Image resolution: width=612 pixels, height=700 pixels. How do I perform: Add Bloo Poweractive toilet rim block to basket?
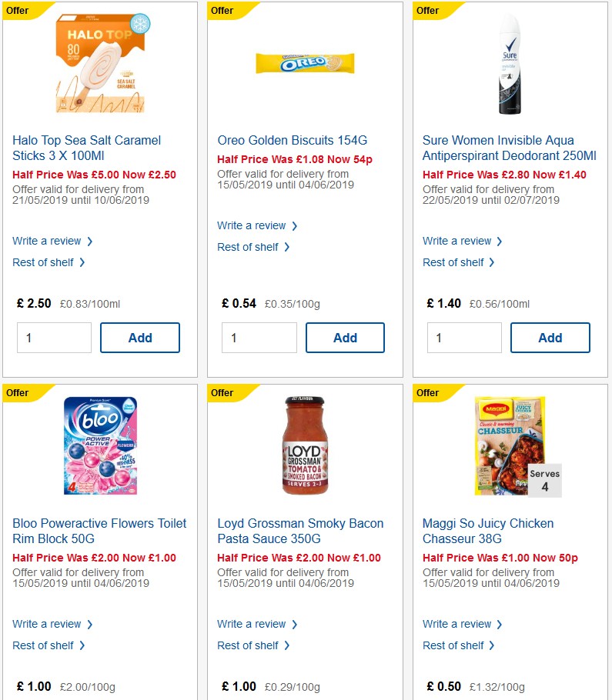139,696
